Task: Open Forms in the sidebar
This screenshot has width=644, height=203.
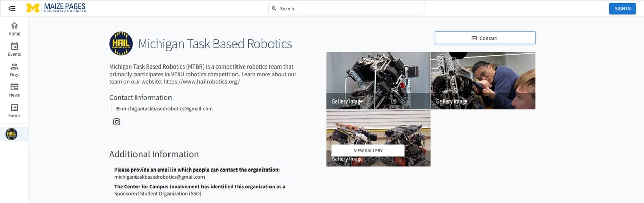Action: point(14,111)
